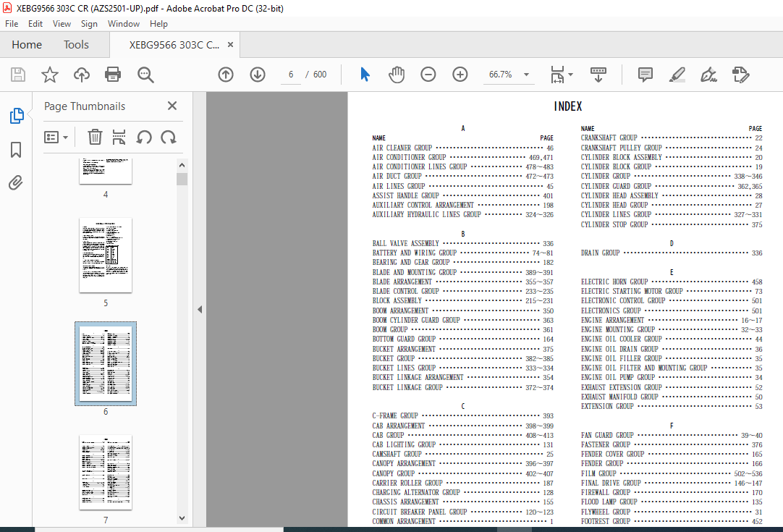This screenshot has width=783, height=532.
Task: Click the AIR CLEANER GROUP index entry
Action: click(462, 148)
